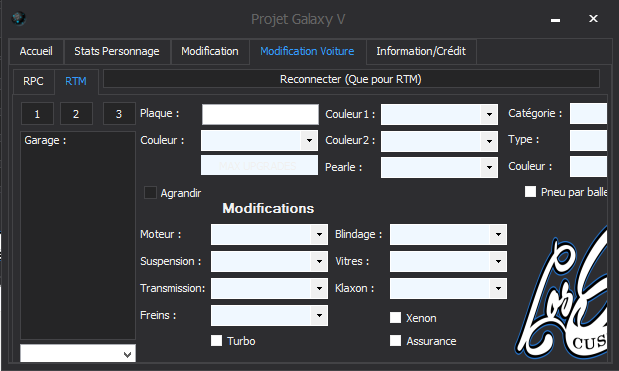Open the Vitres dropdown
This screenshot has width=619, height=371.
coord(448,261)
